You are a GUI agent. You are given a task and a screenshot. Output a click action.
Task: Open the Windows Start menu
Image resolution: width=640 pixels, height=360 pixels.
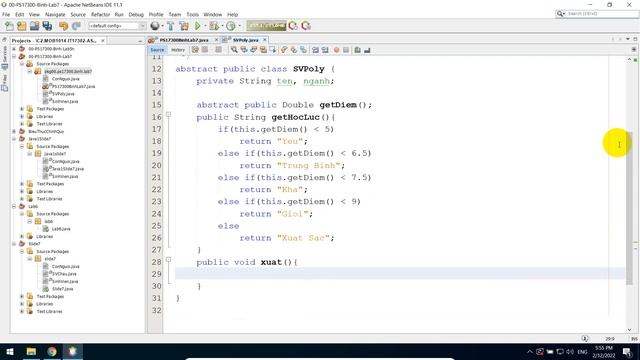click(x=10, y=351)
